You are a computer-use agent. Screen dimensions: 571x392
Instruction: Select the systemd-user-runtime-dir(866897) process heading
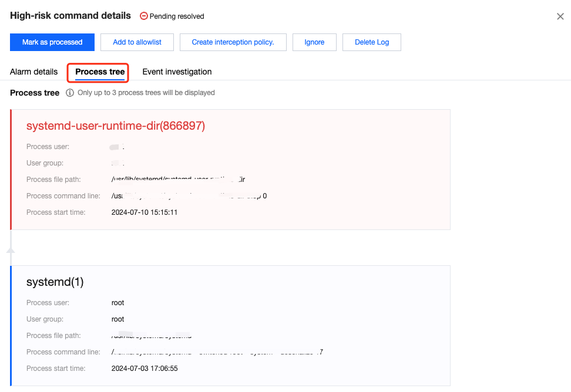pyautogui.click(x=116, y=126)
